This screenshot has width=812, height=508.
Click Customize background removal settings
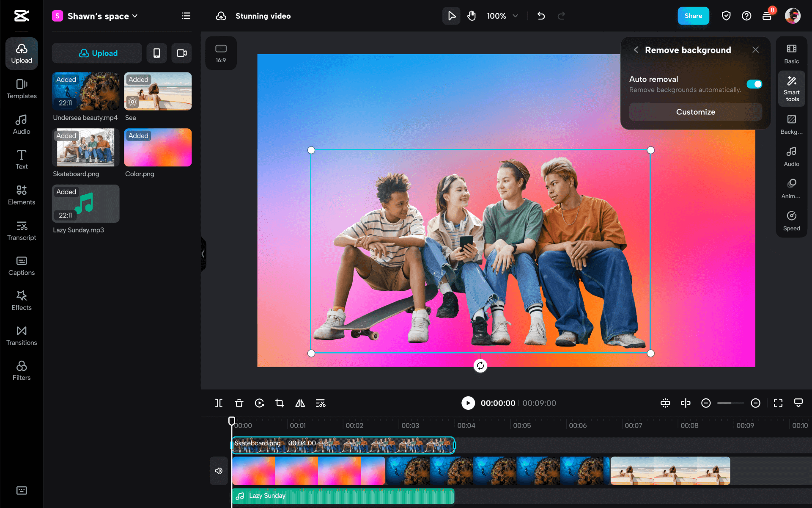694,112
